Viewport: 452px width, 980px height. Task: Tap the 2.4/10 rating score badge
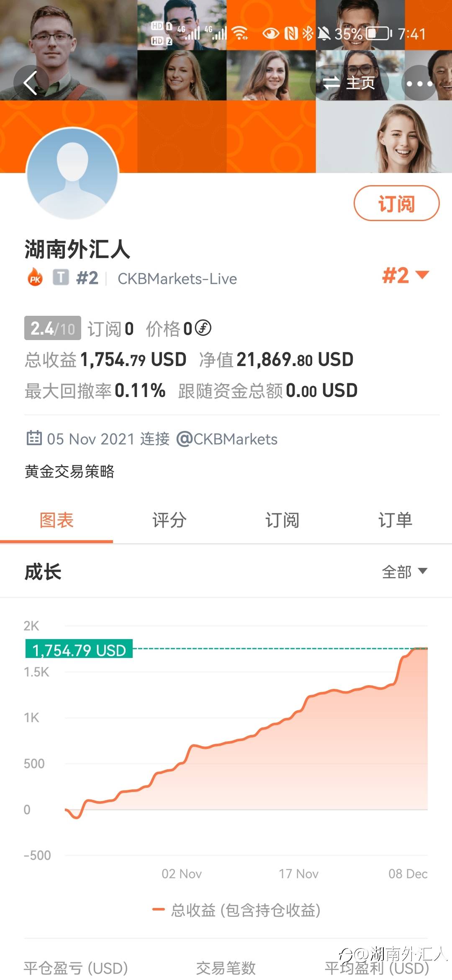[53, 328]
